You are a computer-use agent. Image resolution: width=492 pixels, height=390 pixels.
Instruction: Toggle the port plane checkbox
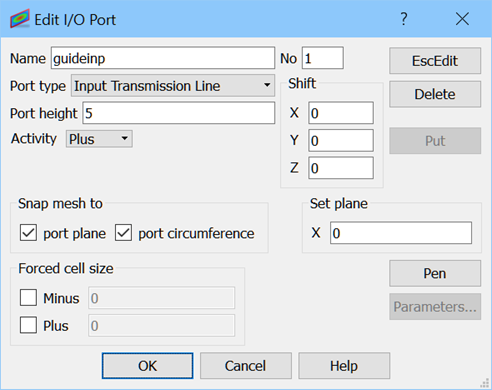[x=28, y=233]
